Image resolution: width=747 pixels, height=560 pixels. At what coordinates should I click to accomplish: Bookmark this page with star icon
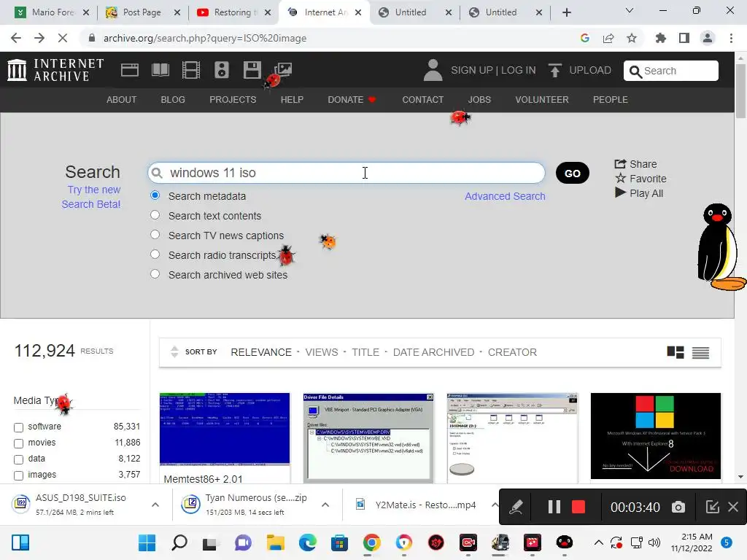click(x=631, y=38)
